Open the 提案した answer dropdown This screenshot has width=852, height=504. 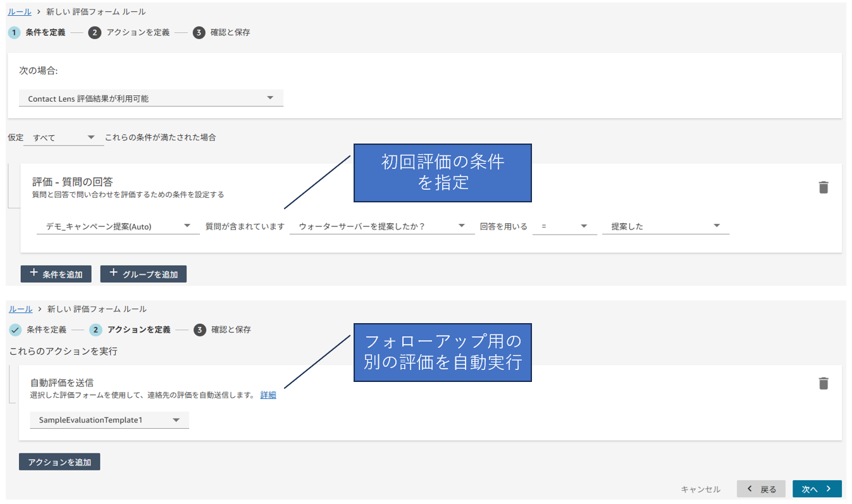click(665, 226)
